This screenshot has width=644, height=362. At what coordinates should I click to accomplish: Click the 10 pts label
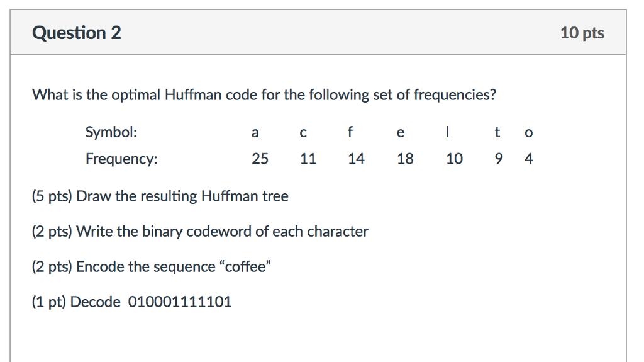[582, 33]
